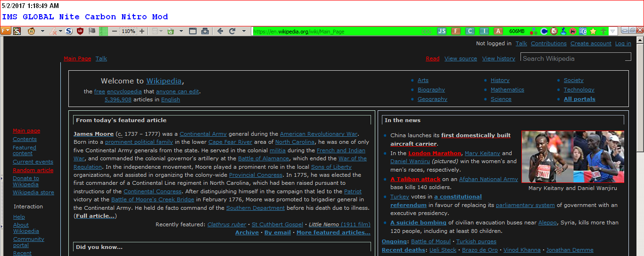
Task: Open the Technology portal link
Action: 579,90
